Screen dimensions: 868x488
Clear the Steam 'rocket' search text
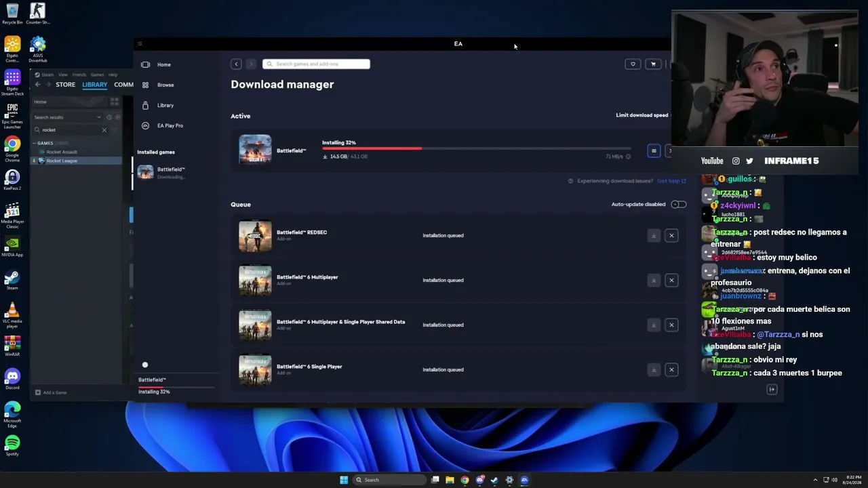pos(104,130)
